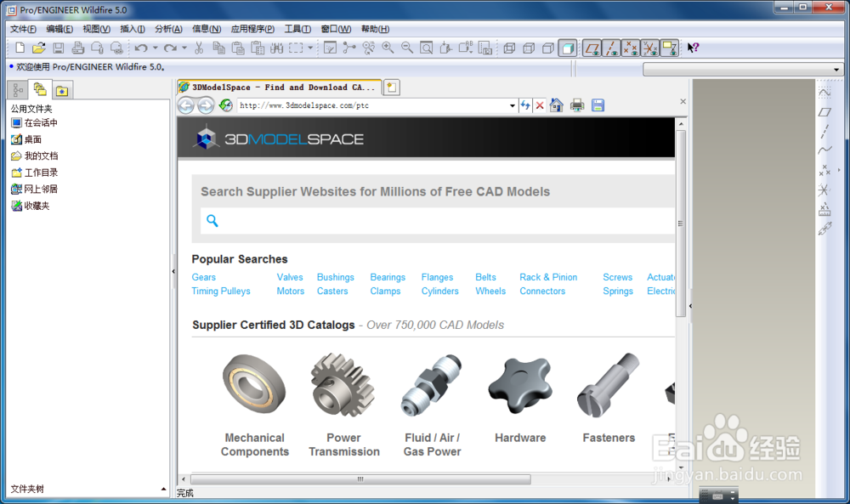850x504 pixels.
Task: Open Paste Special from the toolbar
Action: tap(258, 48)
